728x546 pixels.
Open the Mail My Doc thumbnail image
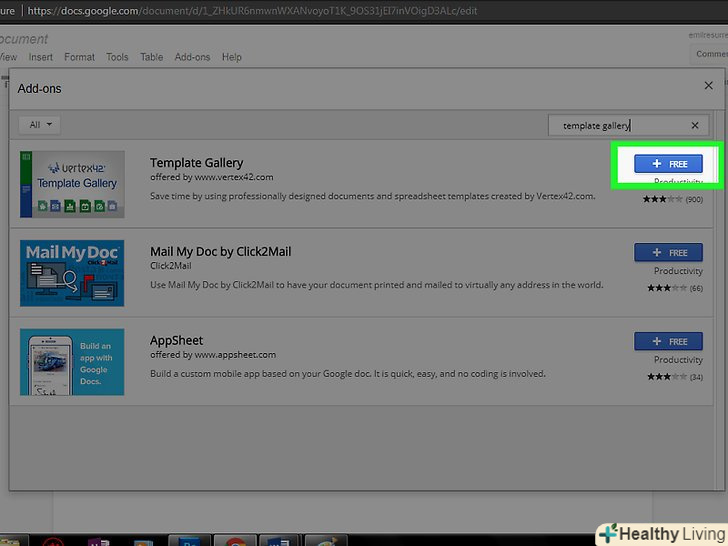(x=72, y=273)
